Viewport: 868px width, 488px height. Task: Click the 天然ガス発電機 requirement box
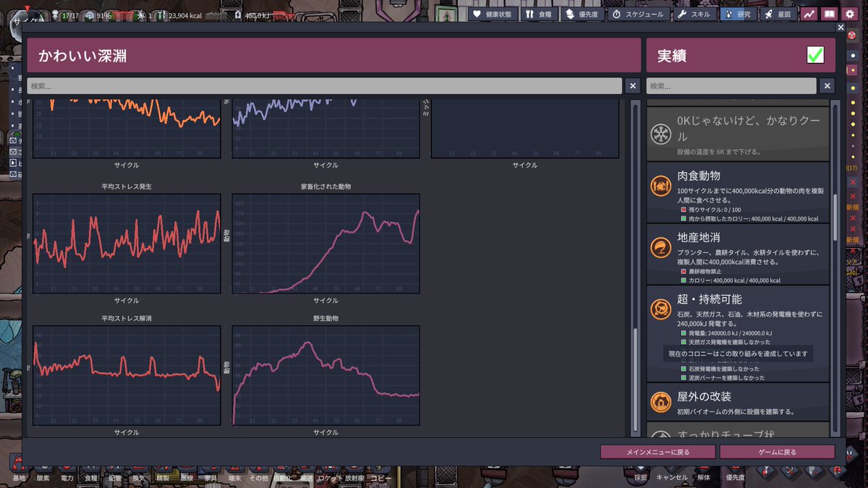coord(683,341)
